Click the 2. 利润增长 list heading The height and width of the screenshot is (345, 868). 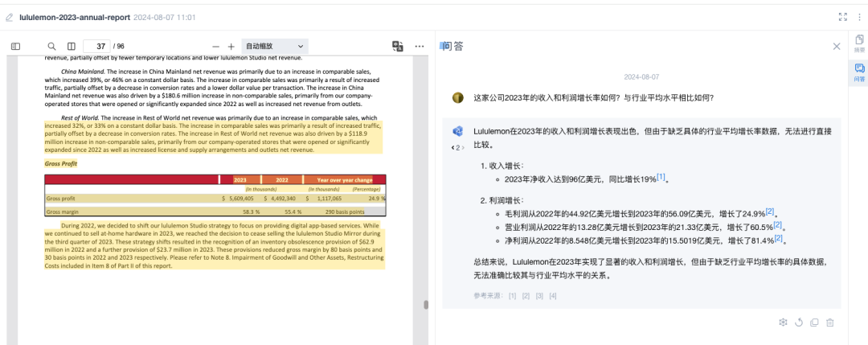501,200
